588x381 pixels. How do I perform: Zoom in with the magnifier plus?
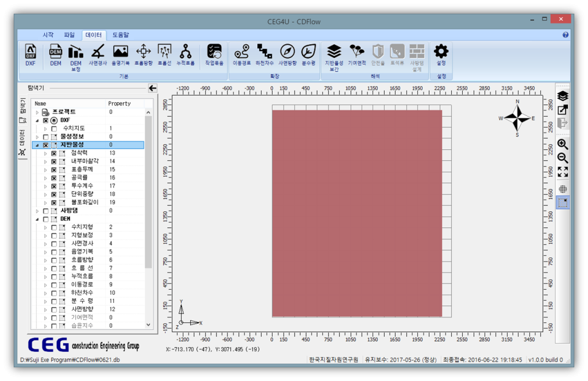pos(563,144)
